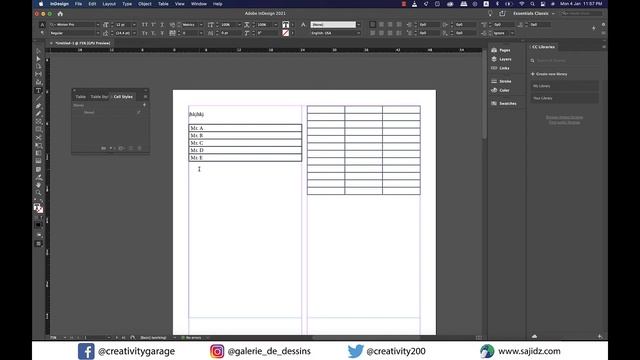The image size is (640, 360).
Task: Select the Content Collector tool
Action: 38,82
